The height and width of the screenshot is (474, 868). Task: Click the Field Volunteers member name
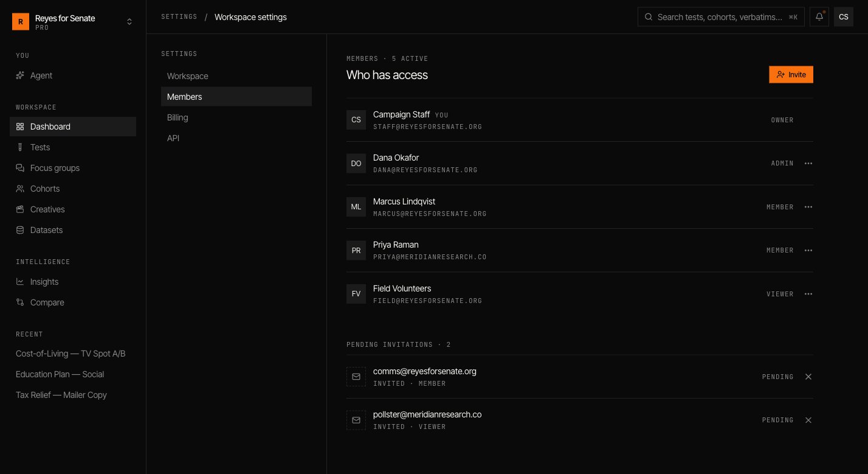pyautogui.click(x=402, y=288)
